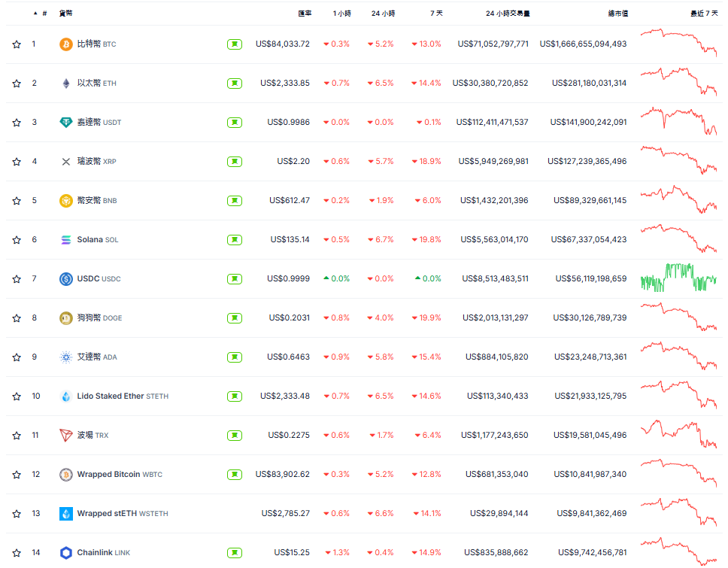The height and width of the screenshot is (568, 728).
Task: Open the BTC 7-day sparkline chart
Action: 678,43
